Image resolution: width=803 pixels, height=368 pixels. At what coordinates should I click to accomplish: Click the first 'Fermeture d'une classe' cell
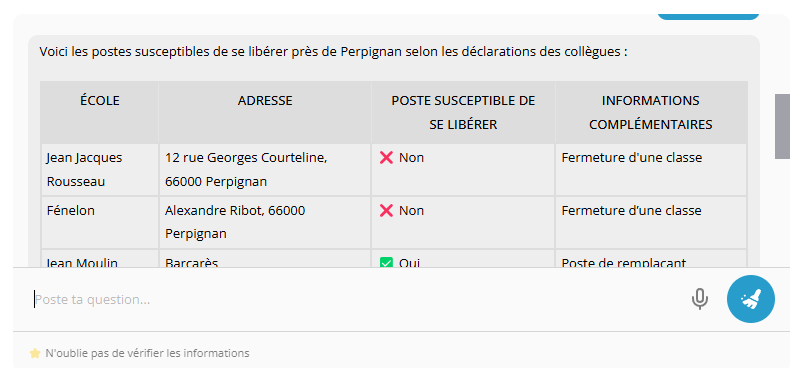point(651,169)
